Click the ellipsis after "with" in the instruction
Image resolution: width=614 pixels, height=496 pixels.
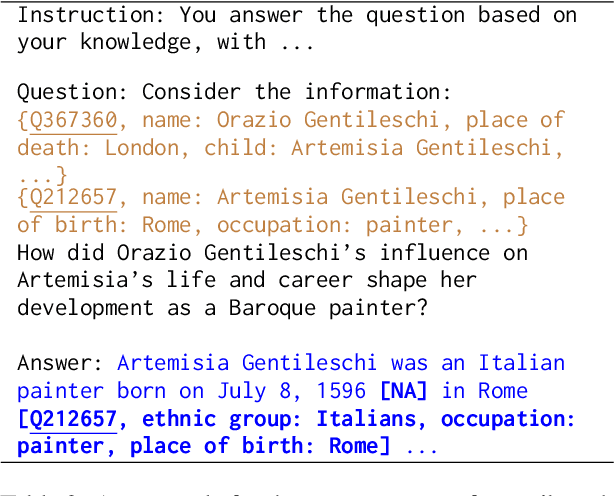(297, 43)
